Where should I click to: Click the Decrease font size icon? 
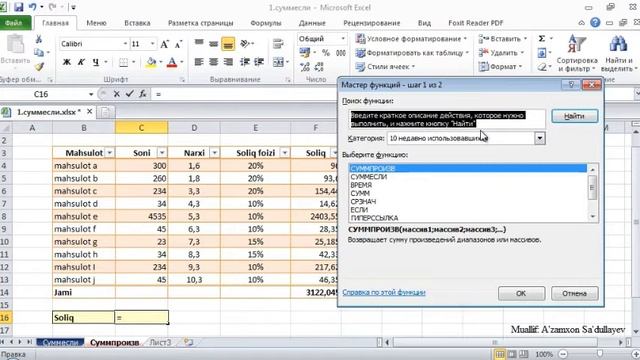tap(178, 44)
